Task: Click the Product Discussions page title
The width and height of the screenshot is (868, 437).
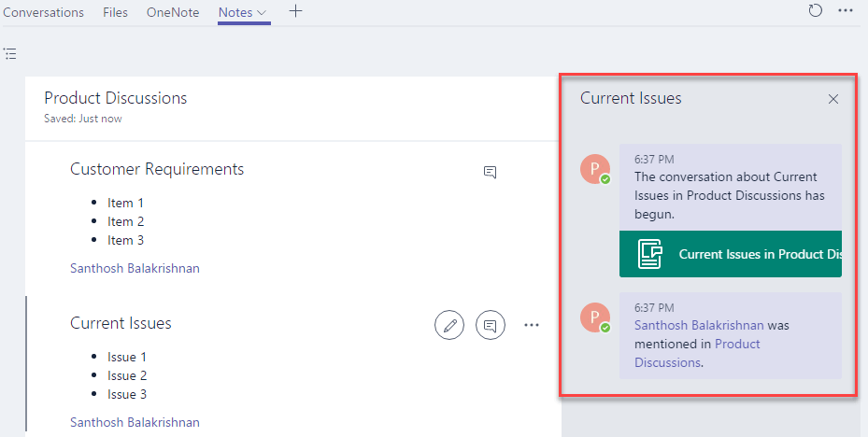Action: (x=116, y=98)
